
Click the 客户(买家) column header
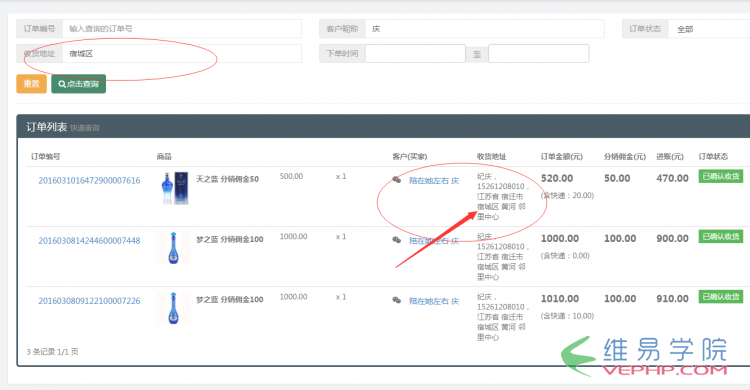[x=409, y=156]
